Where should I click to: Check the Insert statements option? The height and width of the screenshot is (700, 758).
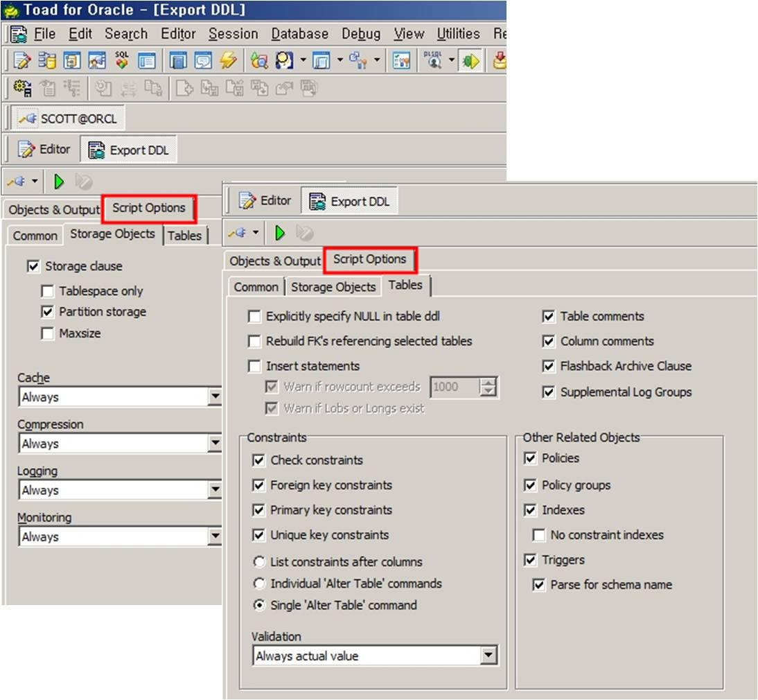pos(254,367)
